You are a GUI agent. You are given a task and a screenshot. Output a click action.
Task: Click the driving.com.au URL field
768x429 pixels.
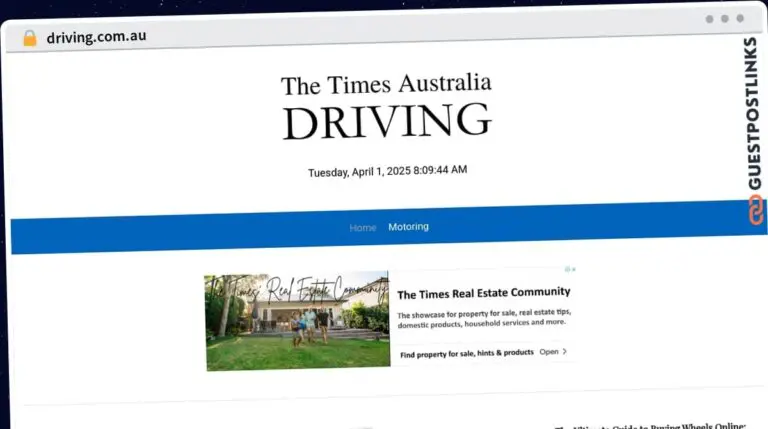(x=96, y=37)
